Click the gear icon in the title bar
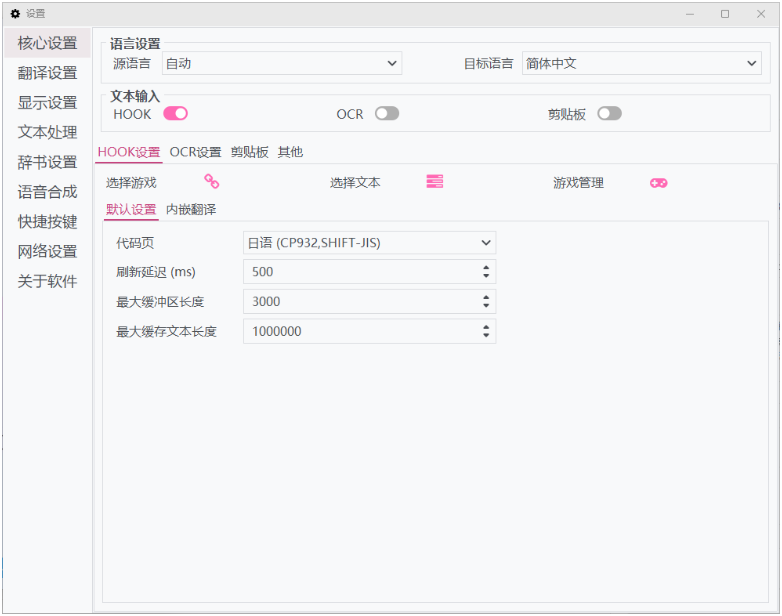 (x=14, y=14)
